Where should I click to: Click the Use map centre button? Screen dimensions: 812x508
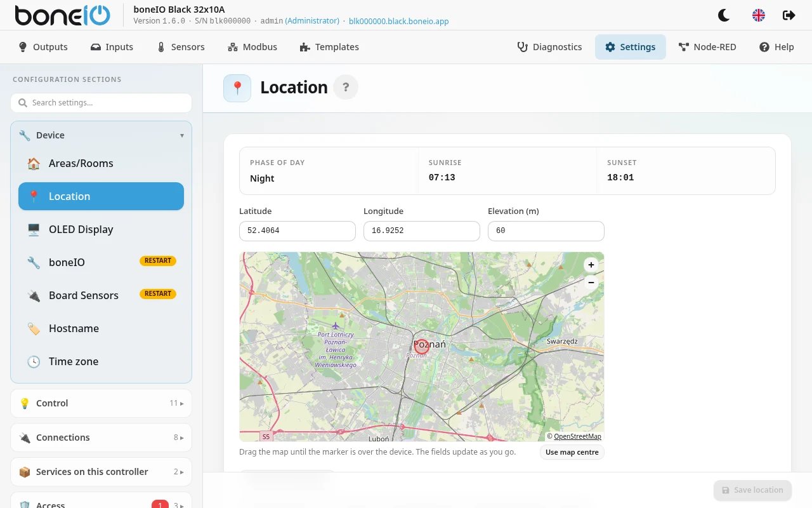572,452
